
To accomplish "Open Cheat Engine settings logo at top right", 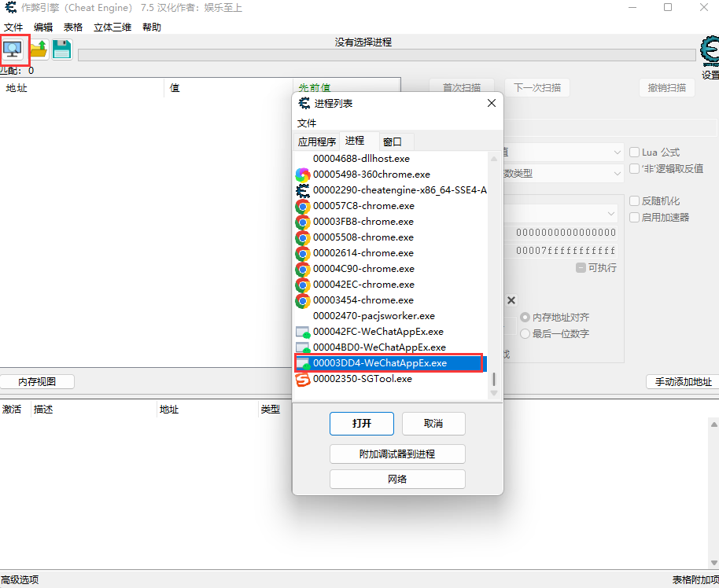I will [710, 51].
